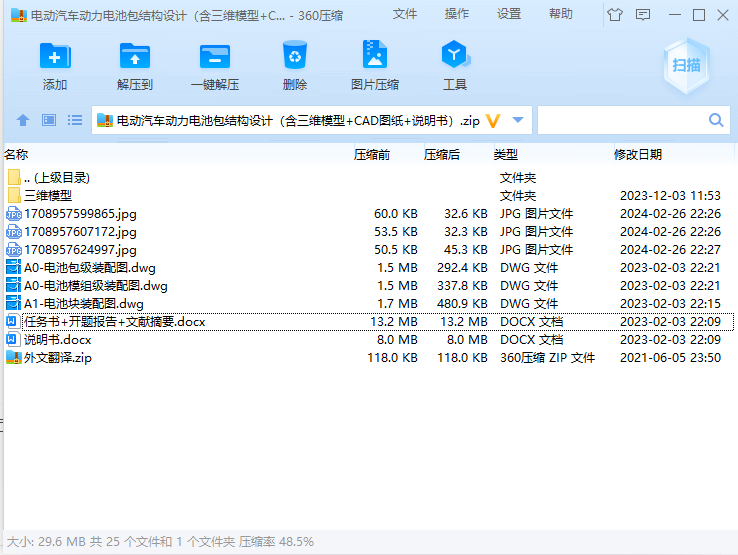The width and height of the screenshot is (738, 555).
Task: Select A1-电池块装配图.dwg file name
Action: click(x=84, y=304)
